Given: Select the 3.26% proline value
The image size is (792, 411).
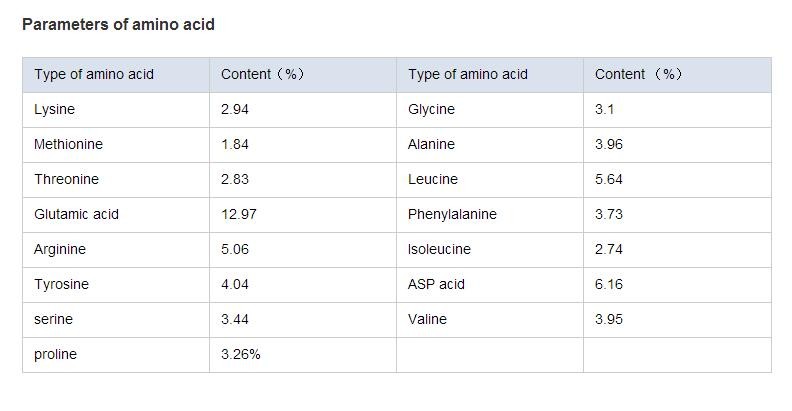Looking at the screenshot, I should [x=241, y=354].
